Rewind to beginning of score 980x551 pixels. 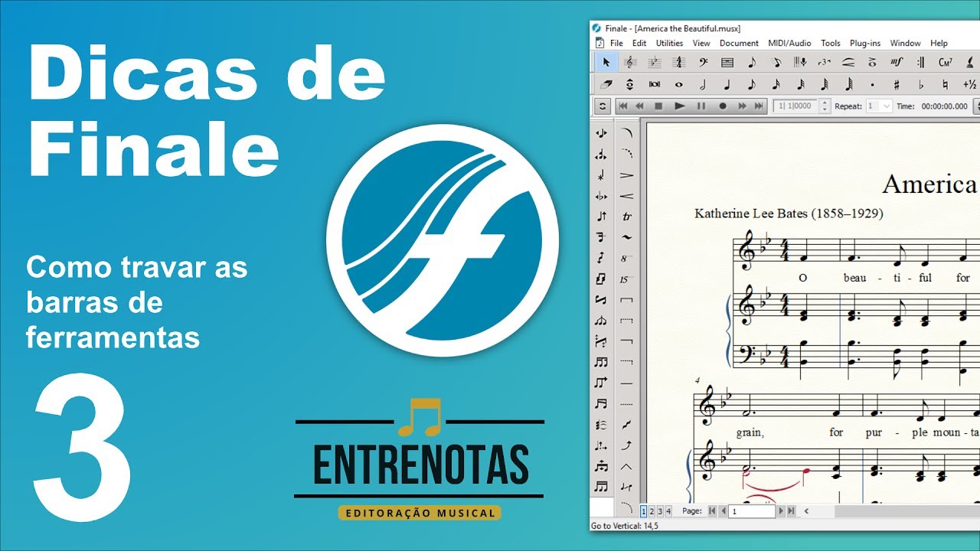coord(623,106)
